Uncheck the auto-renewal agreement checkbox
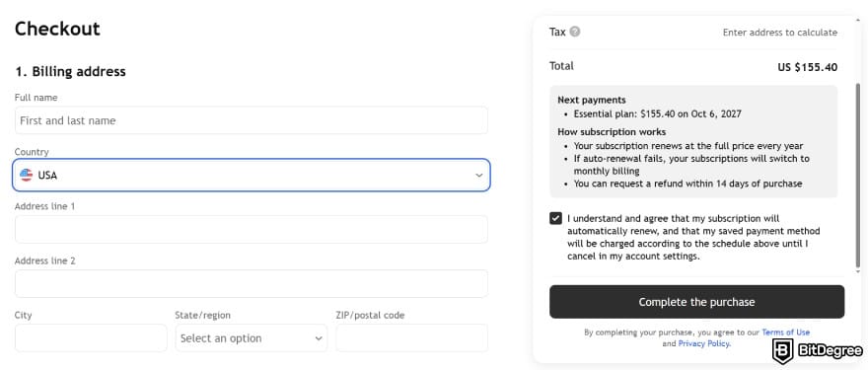Screen dimensions: 868x370 (555, 218)
